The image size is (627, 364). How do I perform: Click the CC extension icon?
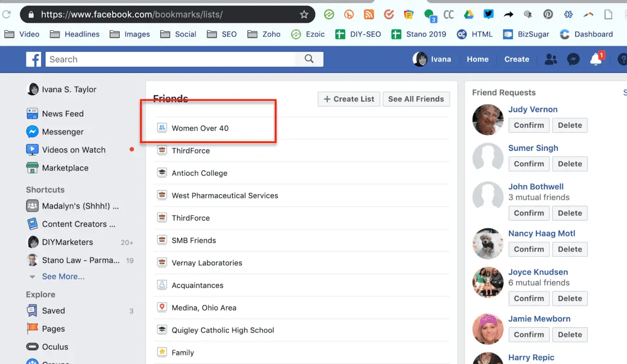pos(449,15)
